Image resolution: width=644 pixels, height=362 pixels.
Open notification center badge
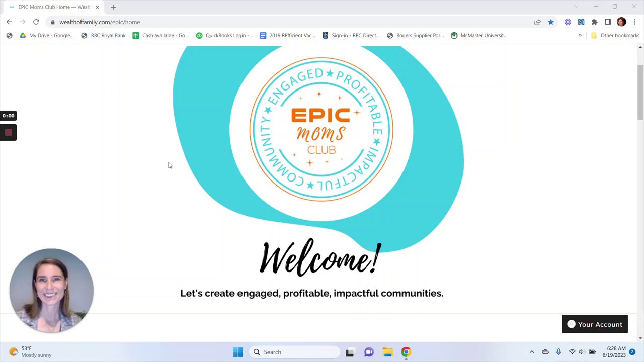[632, 352]
